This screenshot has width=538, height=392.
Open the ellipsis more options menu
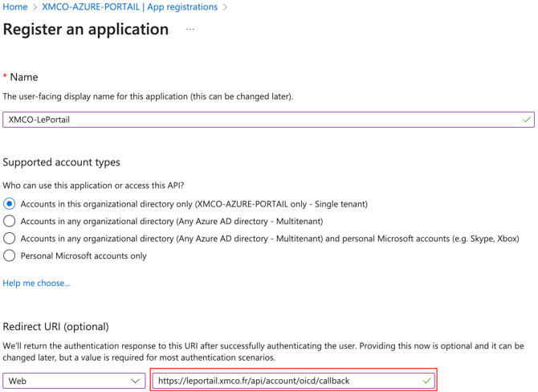click(190, 30)
